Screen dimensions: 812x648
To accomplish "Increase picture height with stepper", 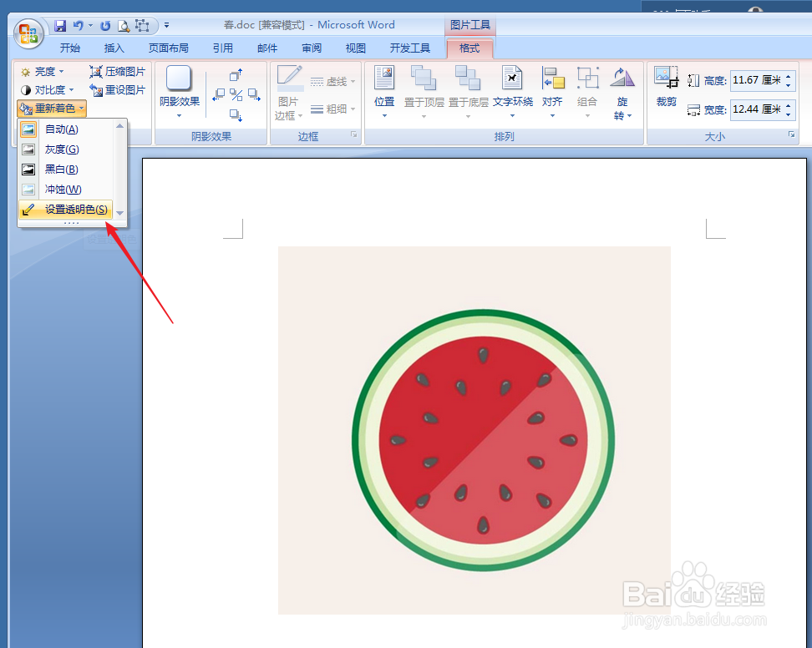I will 789,76.
